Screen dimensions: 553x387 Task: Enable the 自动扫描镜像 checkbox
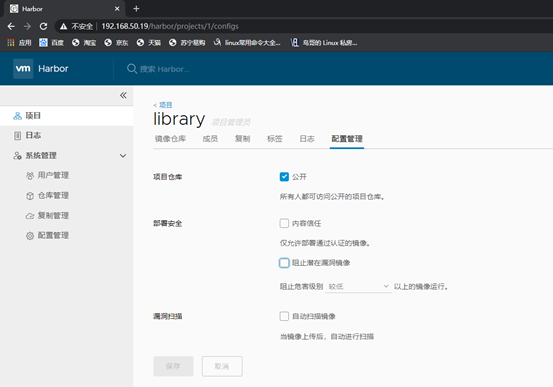click(284, 316)
